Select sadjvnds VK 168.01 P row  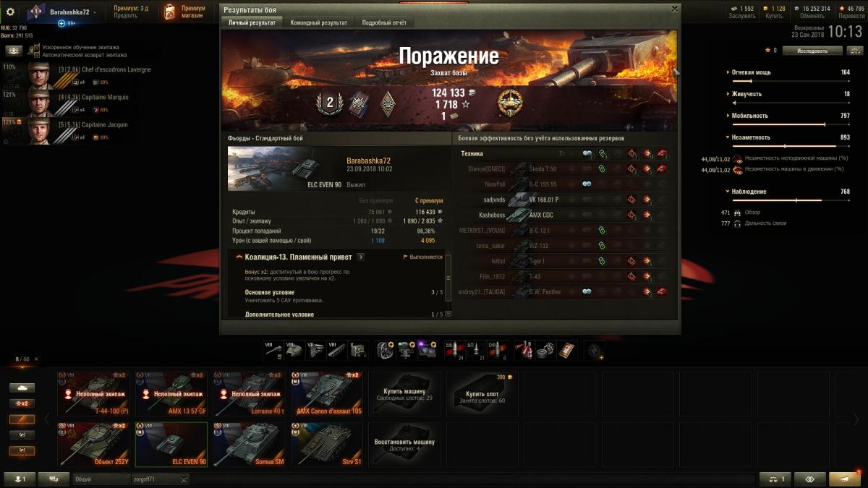pos(564,200)
